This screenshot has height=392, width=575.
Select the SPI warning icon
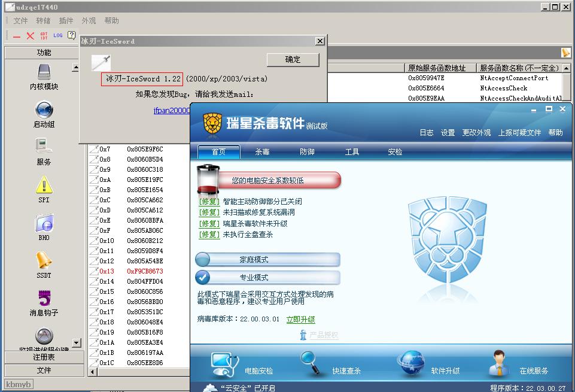(44, 185)
